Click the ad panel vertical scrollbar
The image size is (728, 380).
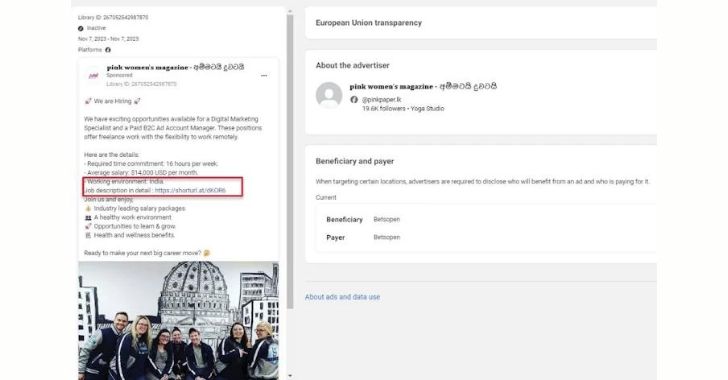290,162
